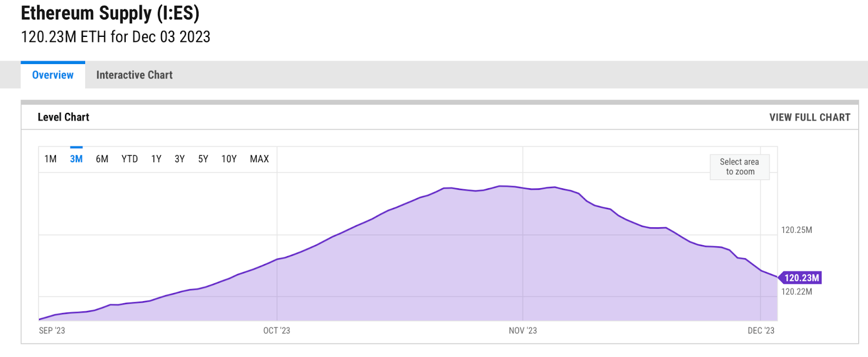868x357 pixels.
Task: Click the SEP '23 axis label
Action: pyautogui.click(x=52, y=330)
